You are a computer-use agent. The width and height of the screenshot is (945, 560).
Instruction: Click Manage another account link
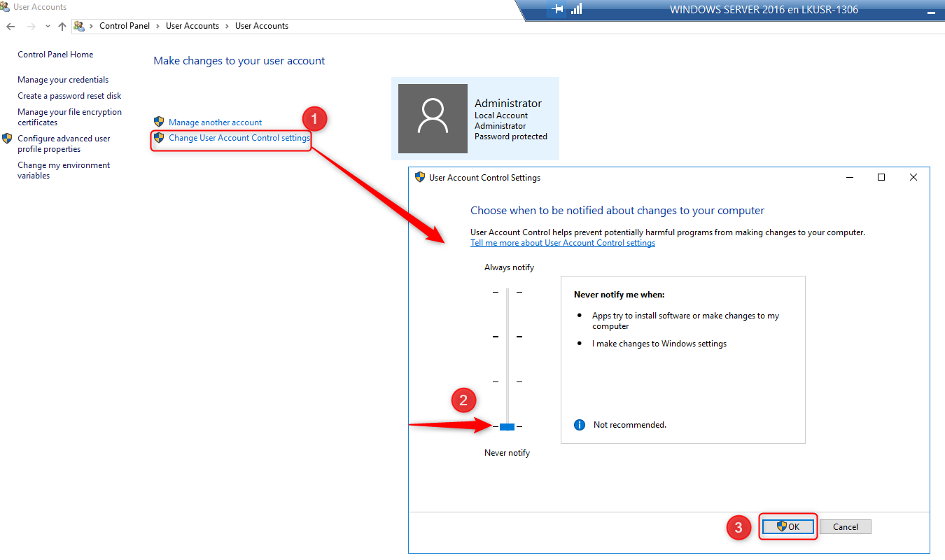pyautogui.click(x=215, y=122)
